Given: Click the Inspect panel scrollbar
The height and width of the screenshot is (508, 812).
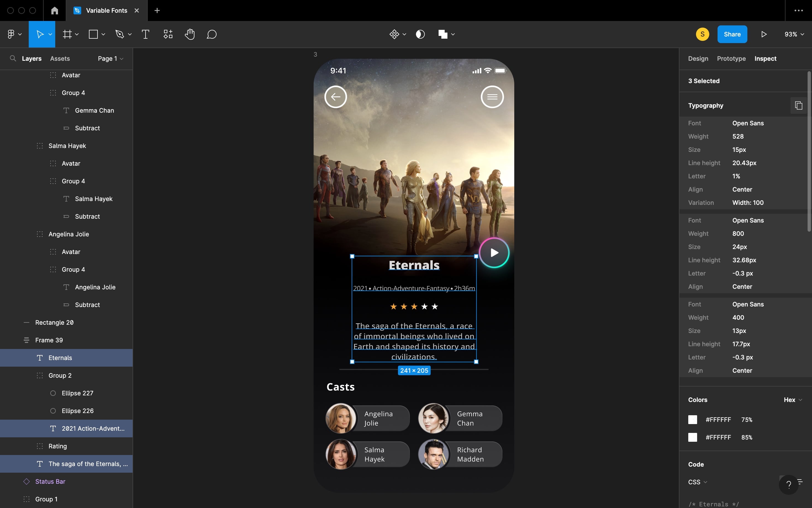Looking at the screenshot, I should point(809,151).
